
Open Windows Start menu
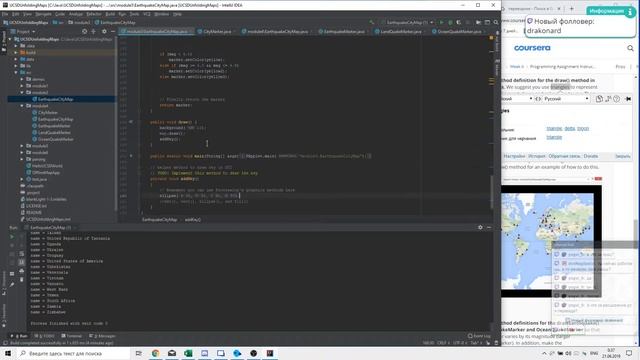pyautogui.click(x=8, y=353)
